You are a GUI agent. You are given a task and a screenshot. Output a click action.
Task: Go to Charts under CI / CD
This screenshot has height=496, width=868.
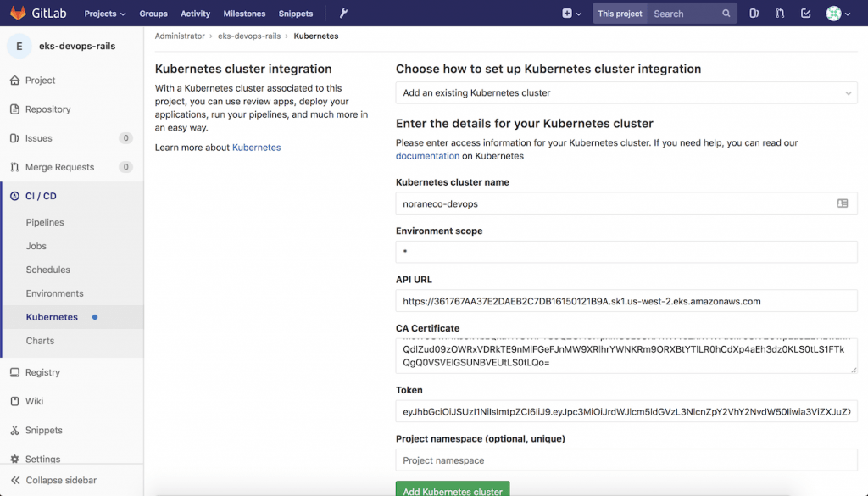pos(40,341)
